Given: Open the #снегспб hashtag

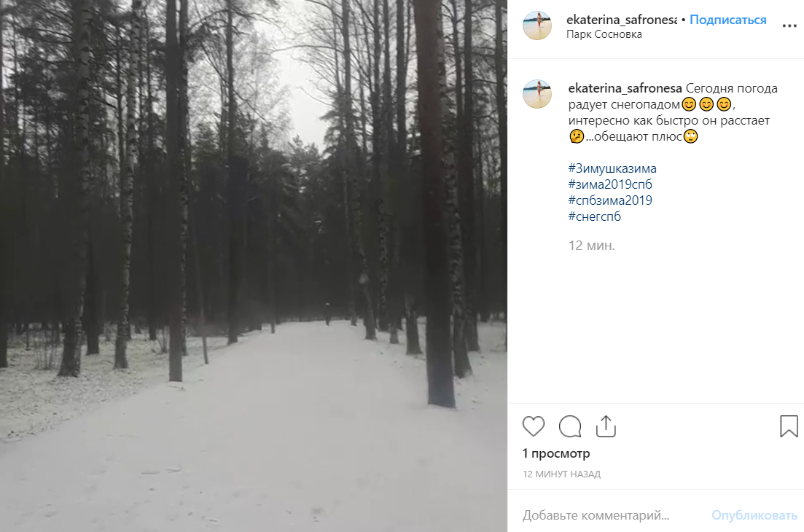Looking at the screenshot, I should (594, 216).
